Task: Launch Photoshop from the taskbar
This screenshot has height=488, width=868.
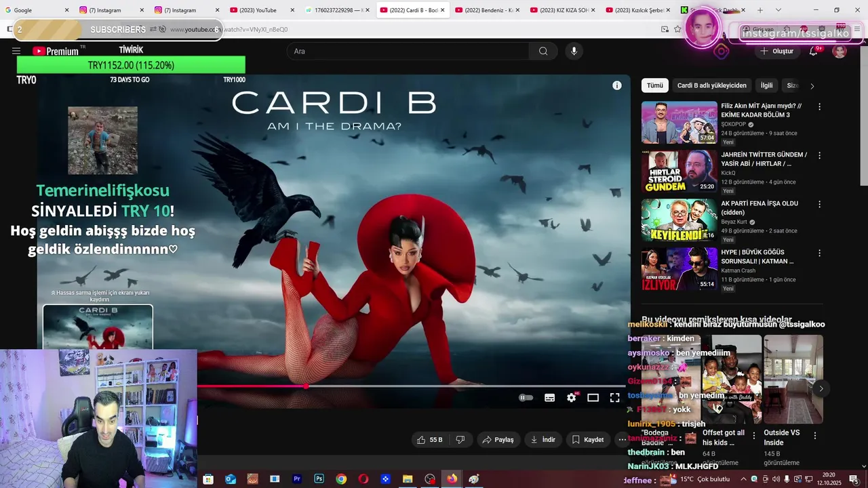Action: (x=319, y=479)
